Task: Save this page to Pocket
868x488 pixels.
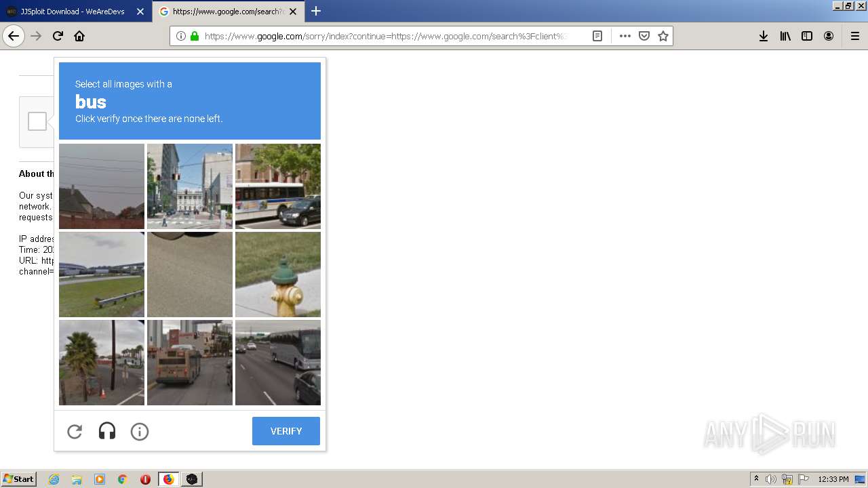Action: [x=644, y=36]
